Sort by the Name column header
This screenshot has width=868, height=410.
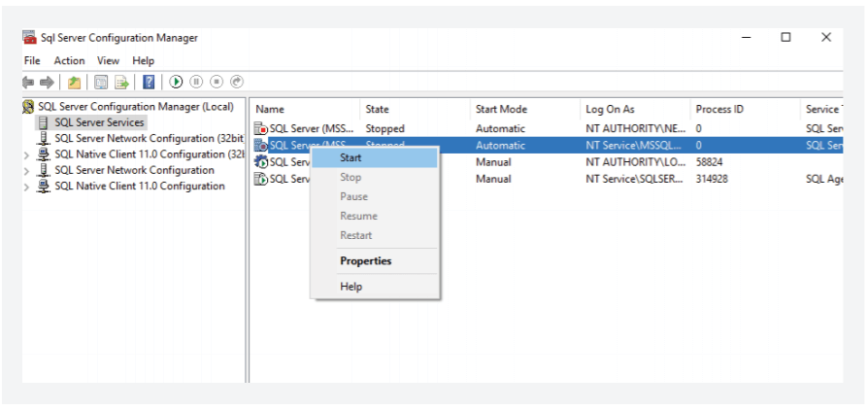pyautogui.click(x=305, y=109)
